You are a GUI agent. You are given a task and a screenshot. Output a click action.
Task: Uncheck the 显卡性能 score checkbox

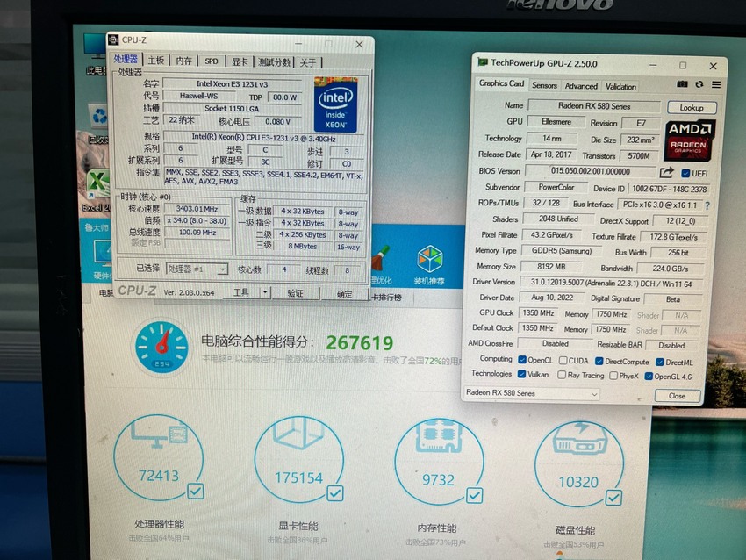335,493
